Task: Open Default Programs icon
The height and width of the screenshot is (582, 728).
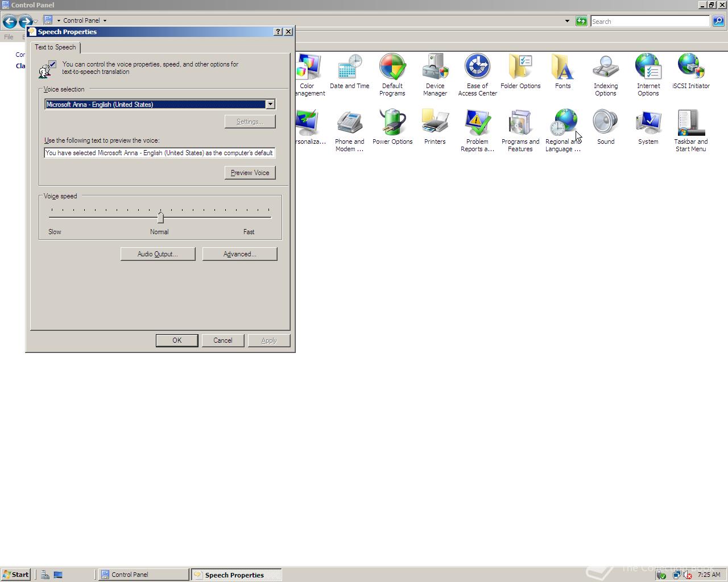Action: click(392, 75)
